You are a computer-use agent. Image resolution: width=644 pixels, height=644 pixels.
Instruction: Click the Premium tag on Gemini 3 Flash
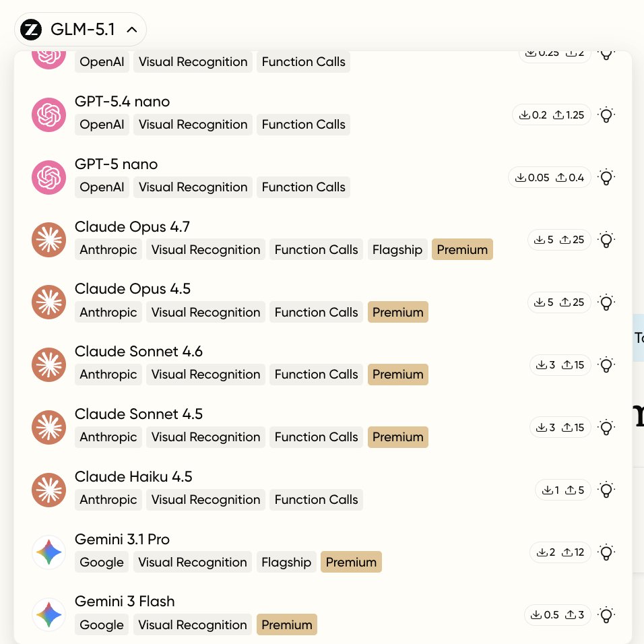pos(287,624)
